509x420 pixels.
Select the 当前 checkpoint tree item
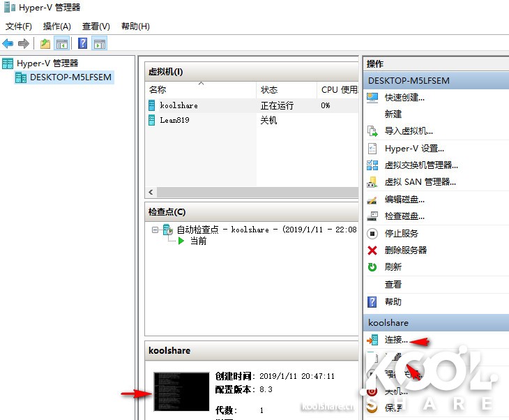tap(198, 241)
